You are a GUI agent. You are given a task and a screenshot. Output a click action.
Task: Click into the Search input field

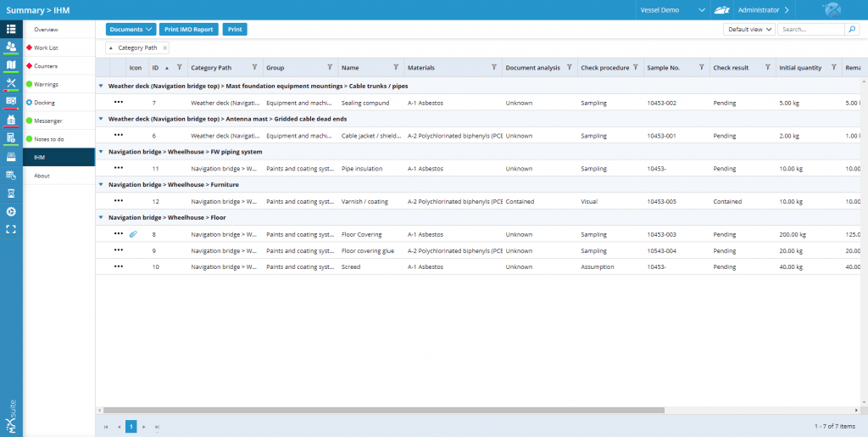810,29
